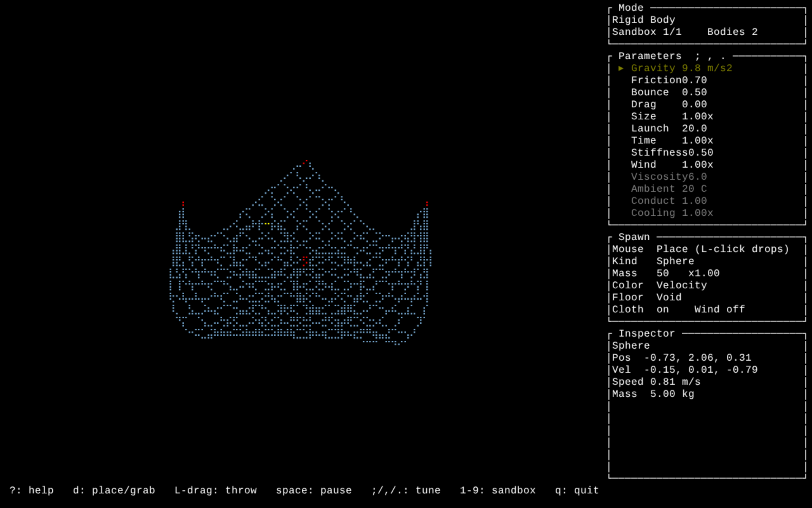Click the dimmed Viscosity 6.0 parameter
The image size is (812, 508).
tap(669, 177)
